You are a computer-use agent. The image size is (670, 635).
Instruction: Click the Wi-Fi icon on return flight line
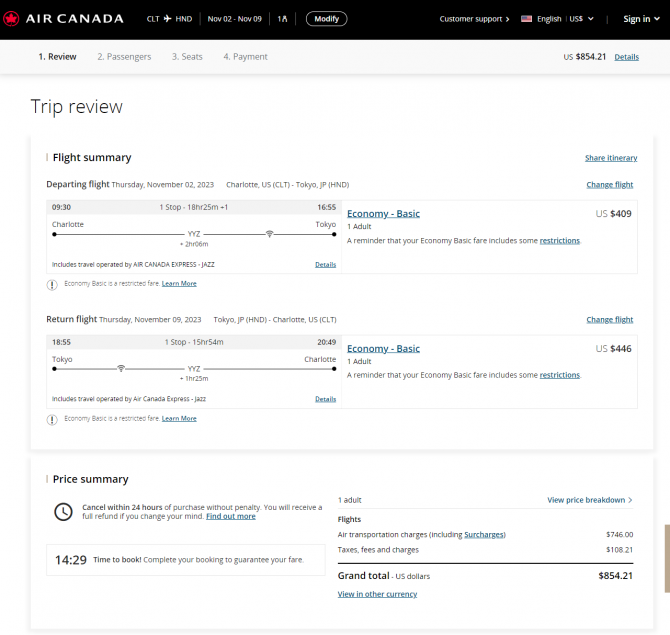coord(121,368)
